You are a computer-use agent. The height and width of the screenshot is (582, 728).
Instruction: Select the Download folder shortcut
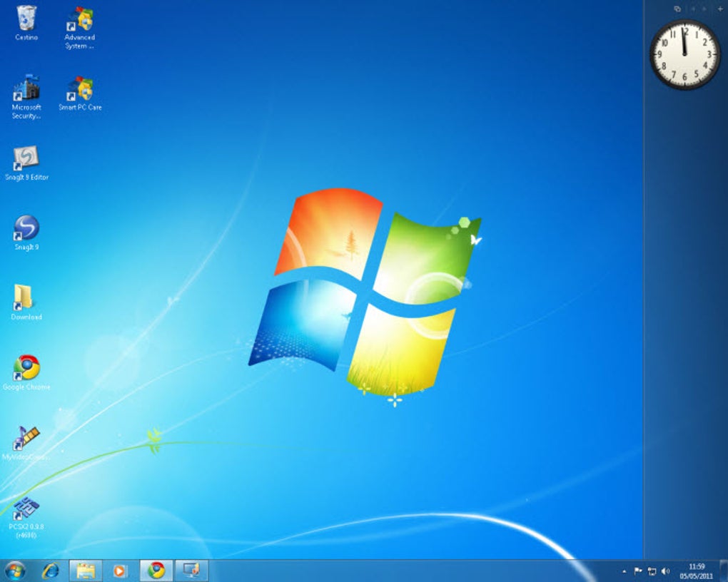tap(26, 302)
